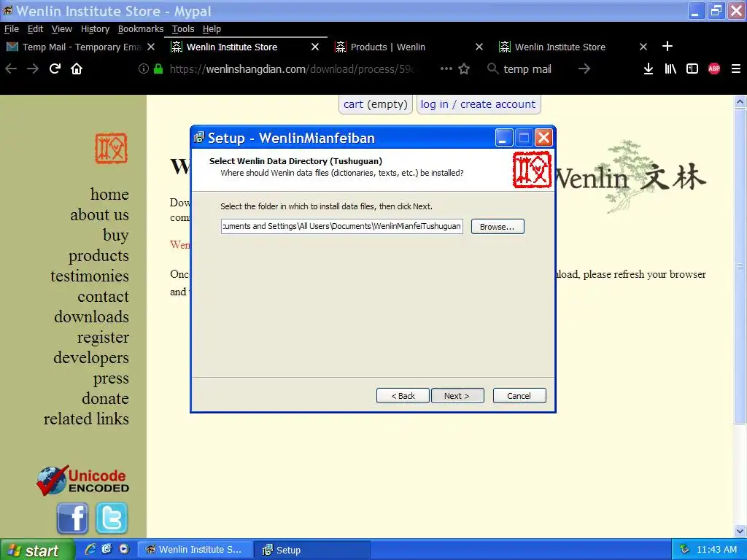This screenshot has height=560, width=747.
Task: Open register in the sidebar
Action: [103, 337]
